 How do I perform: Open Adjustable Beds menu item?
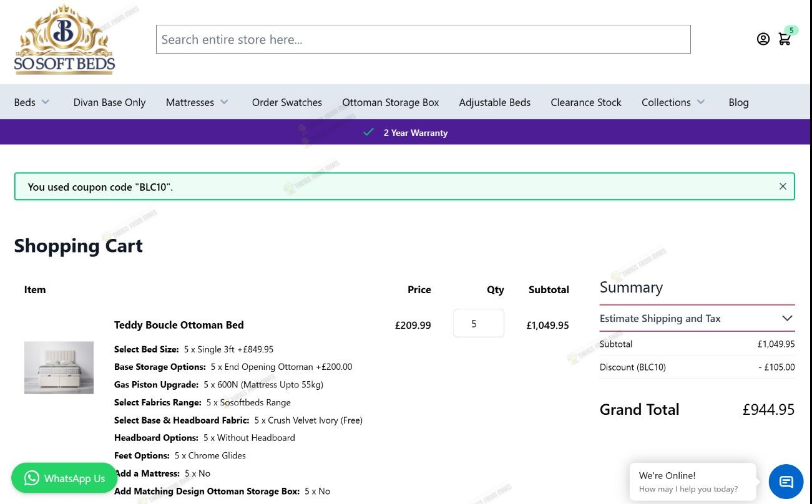point(495,102)
